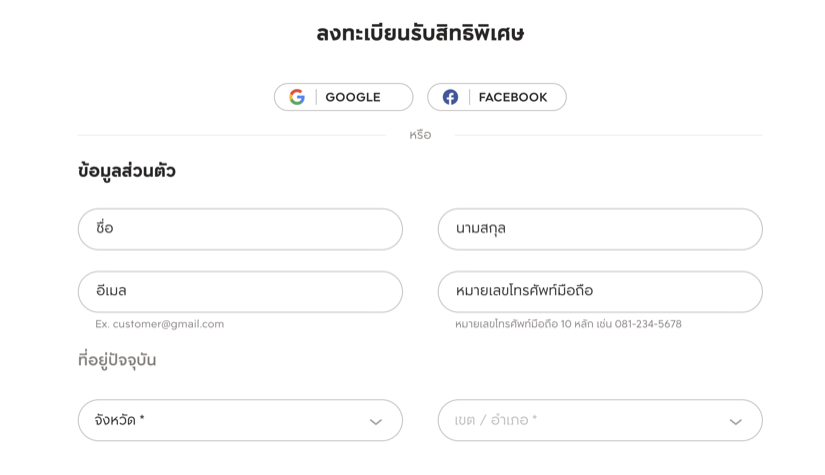
Task: Click the Google "G" logo icon
Action: click(297, 97)
